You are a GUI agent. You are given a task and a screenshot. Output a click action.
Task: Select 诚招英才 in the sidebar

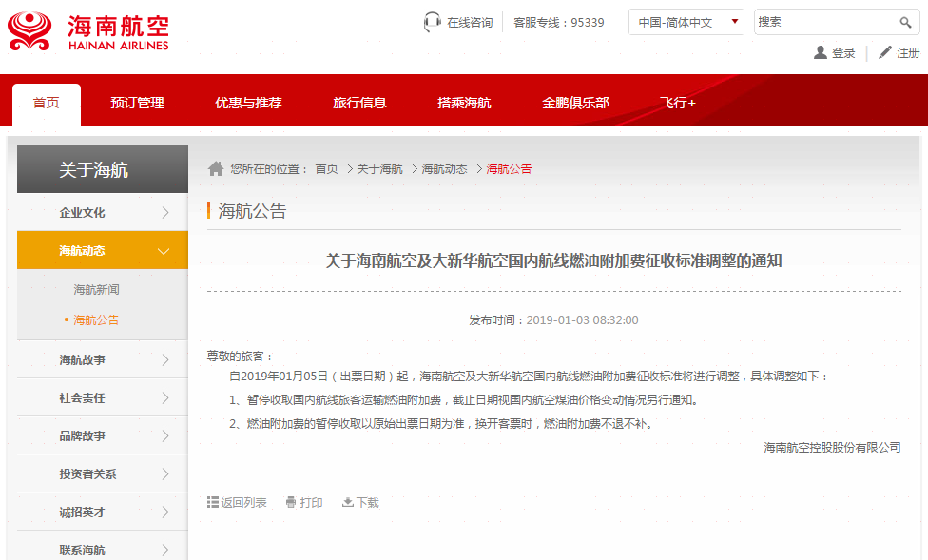pos(83,512)
